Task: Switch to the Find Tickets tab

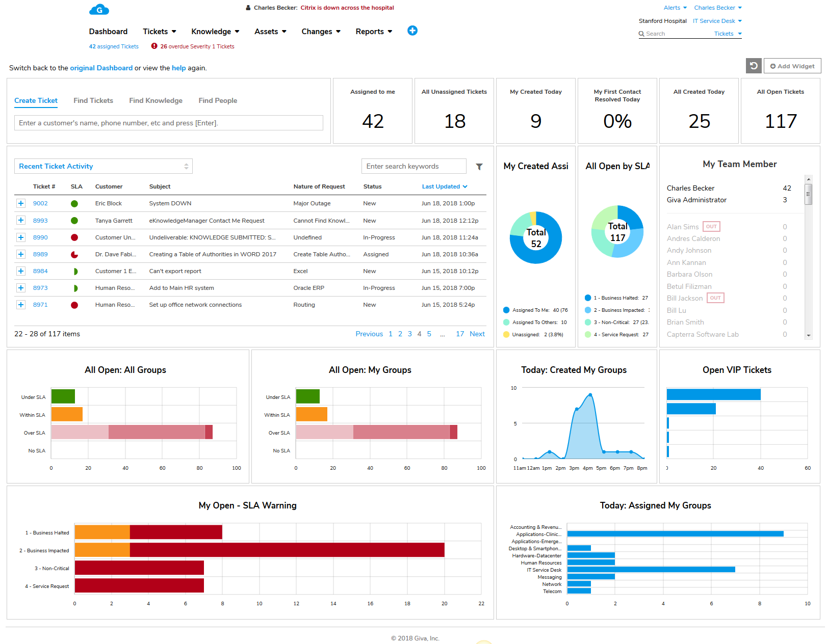Action: click(93, 101)
